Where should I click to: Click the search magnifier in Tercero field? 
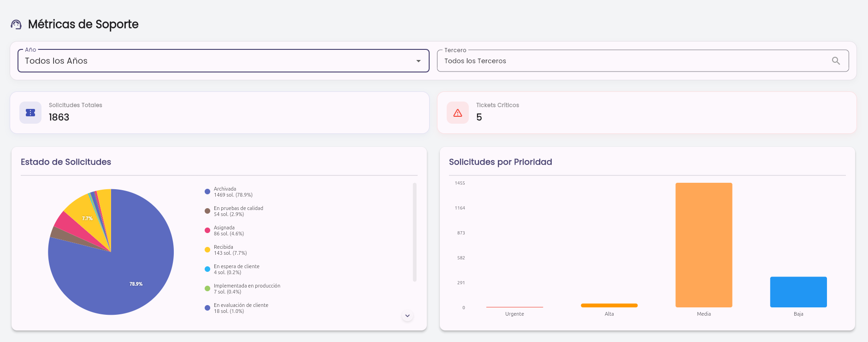(836, 61)
